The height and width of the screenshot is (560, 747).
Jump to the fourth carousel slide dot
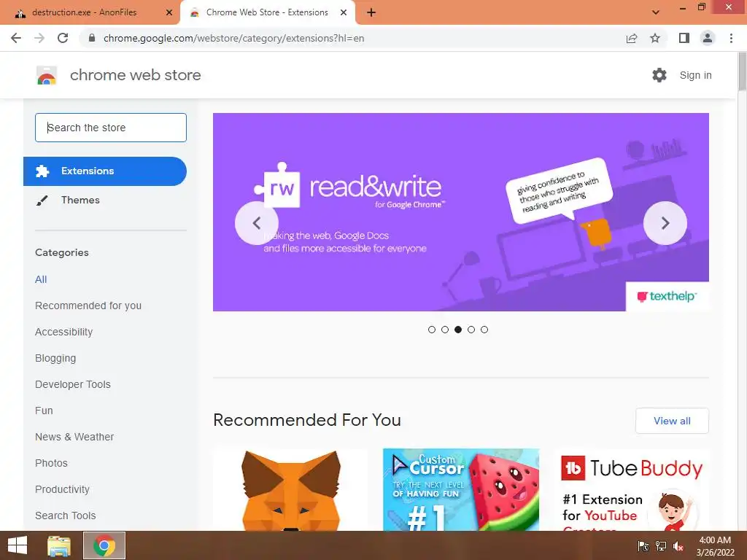(471, 330)
